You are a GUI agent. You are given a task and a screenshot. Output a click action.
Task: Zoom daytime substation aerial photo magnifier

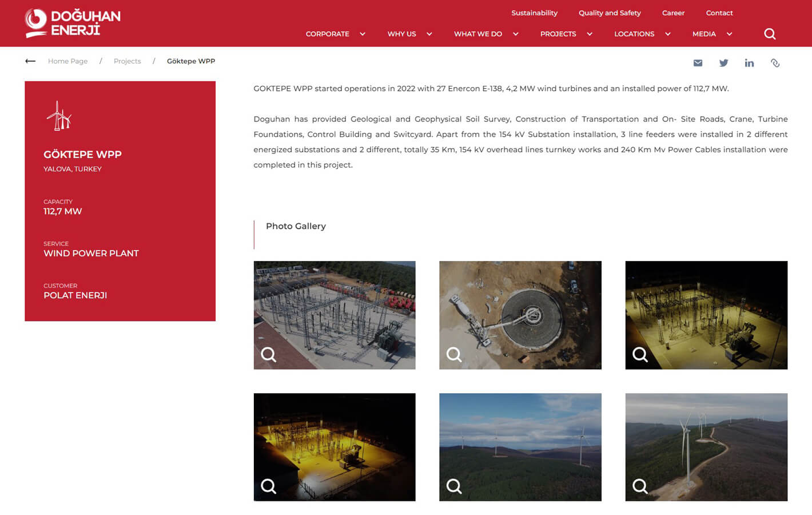[x=268, y=355]
